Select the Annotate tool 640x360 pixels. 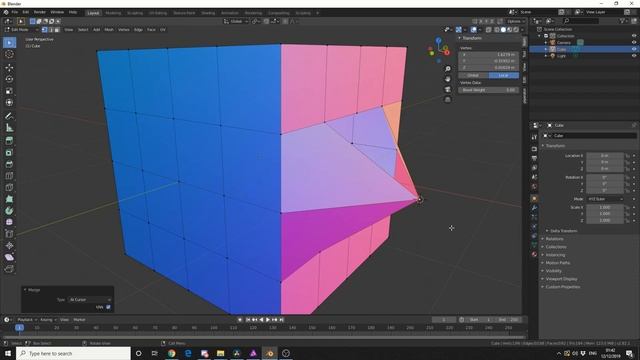click(x=9, y=116)
